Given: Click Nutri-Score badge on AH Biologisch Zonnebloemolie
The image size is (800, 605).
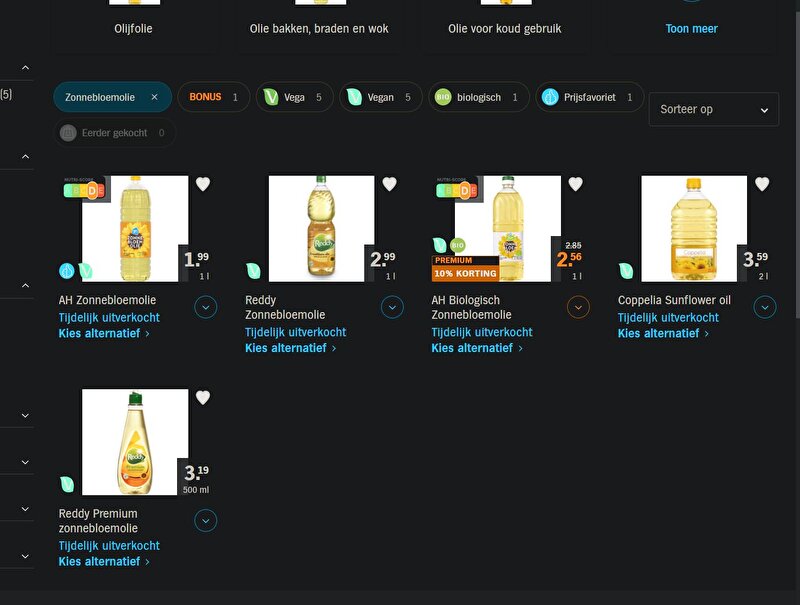Looking at the screenshot, I should pos(457,190).
